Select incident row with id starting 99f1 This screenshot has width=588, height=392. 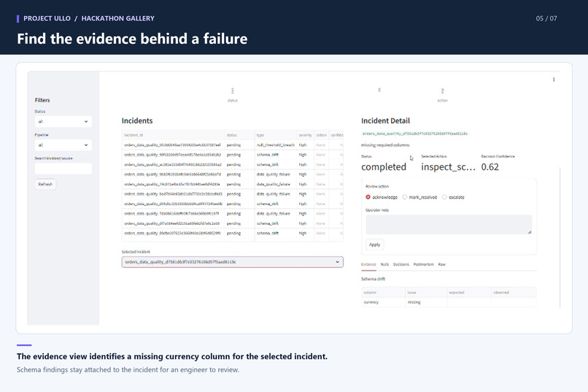232,155
